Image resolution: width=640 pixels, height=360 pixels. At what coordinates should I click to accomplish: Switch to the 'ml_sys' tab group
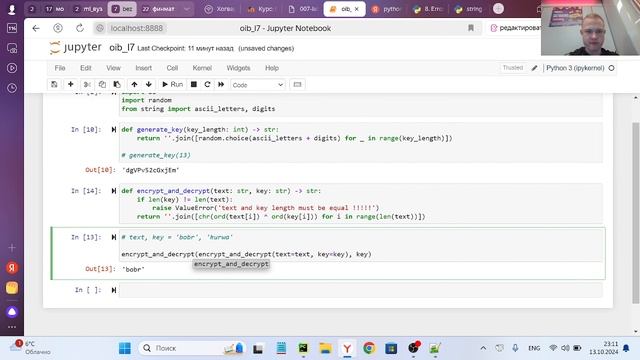coord(88,9)
